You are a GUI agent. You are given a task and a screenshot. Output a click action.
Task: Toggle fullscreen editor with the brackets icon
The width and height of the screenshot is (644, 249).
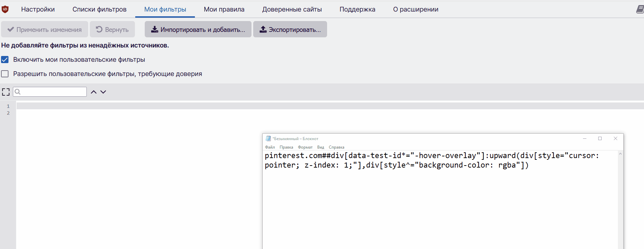[6, 92]
